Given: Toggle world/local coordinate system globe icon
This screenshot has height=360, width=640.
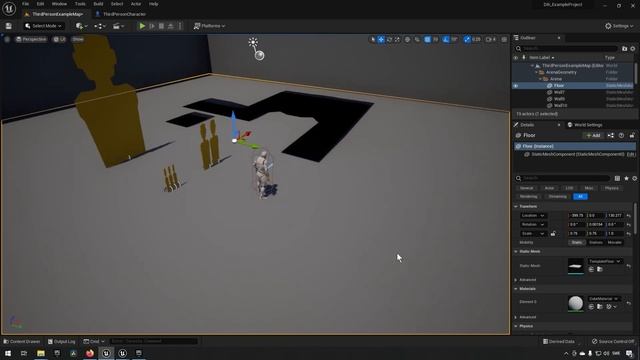Looking at the screenshot, I should point(407,40).
